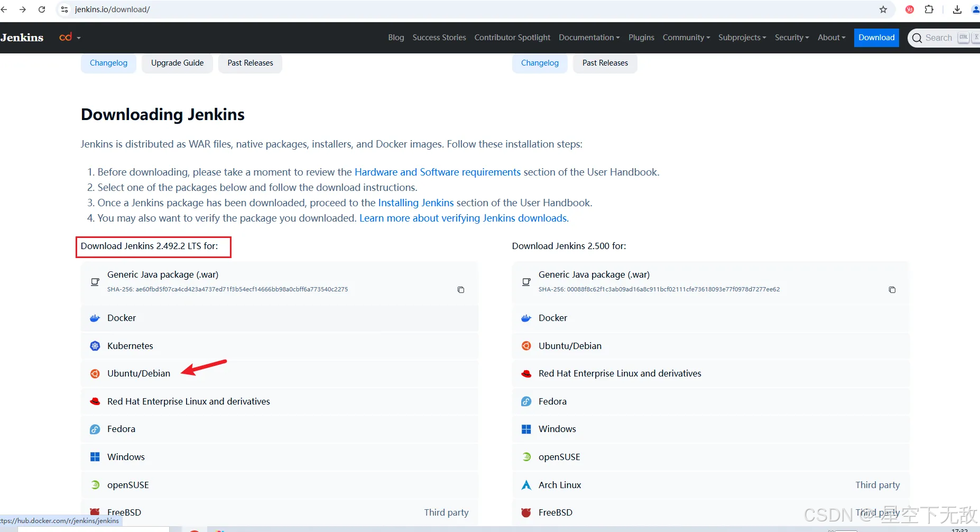This screenshot has width=980, height=532.
Task: Expand the Community dropdown menu
Action: (x=686, y=38)
